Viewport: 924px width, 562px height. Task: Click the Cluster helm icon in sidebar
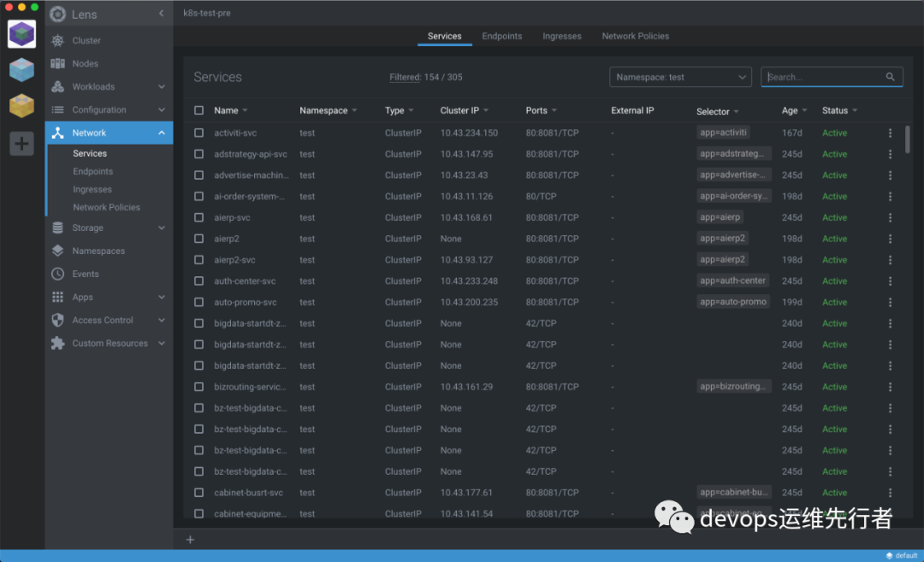coord(57,40)
